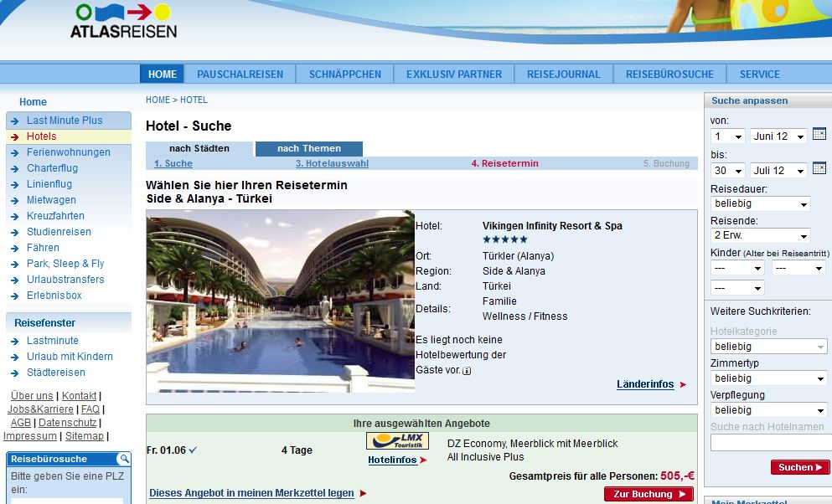
Task: Expand the Zimmertyp dropdown
Action: tap(768, 378)
